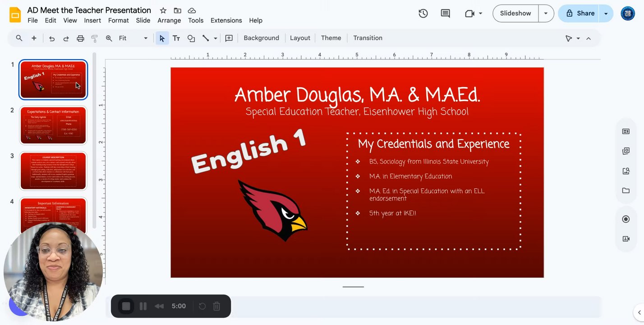Click the video call camera icon
This screenshot has height=325, width=644.
(469, 14)
